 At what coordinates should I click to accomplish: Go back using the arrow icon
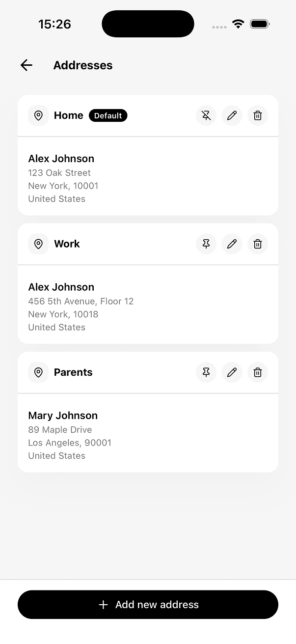[x=27, y=65]
